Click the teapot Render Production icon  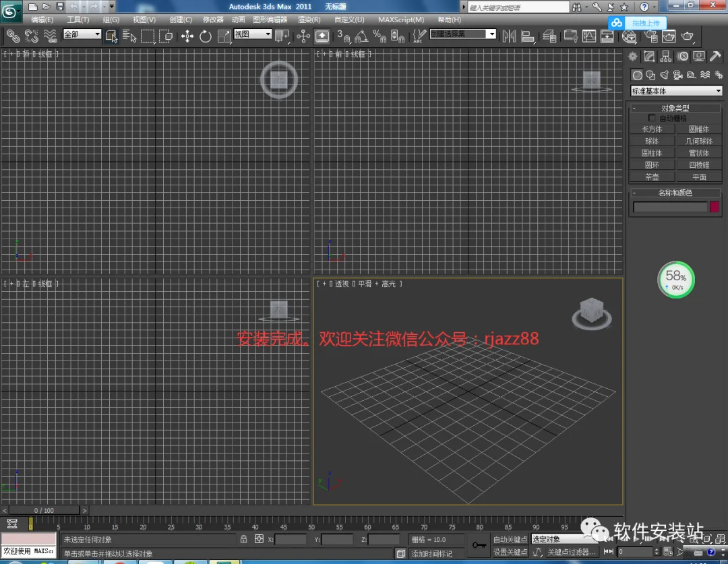687,36
